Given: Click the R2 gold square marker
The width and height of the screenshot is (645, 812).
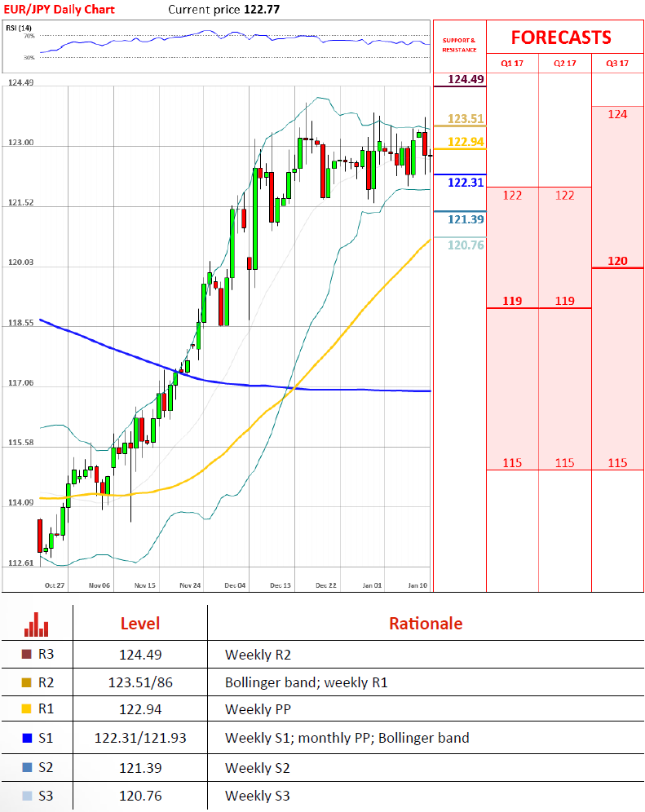Looking at the screenshot, I should (27, 682).
